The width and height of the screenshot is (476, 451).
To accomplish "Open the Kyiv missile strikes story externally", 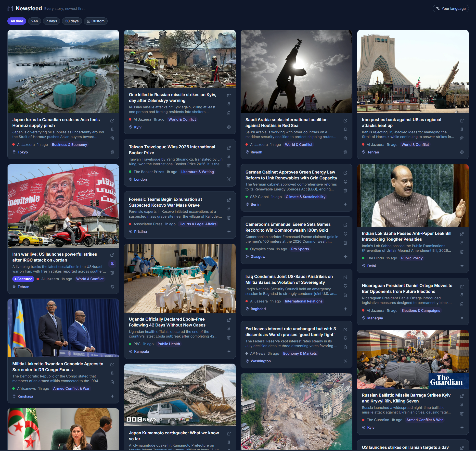I will click(x=229, y=95).
